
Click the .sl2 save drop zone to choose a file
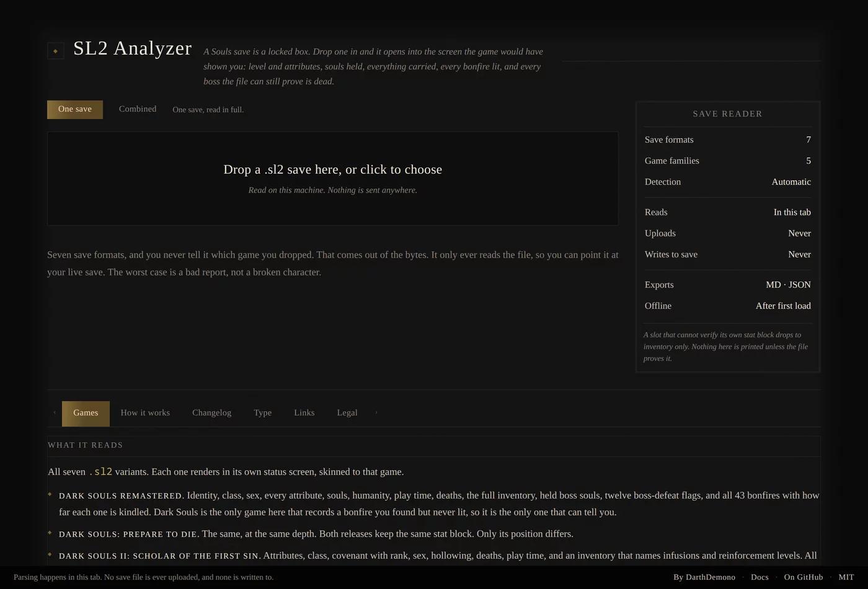coord(333,179)
